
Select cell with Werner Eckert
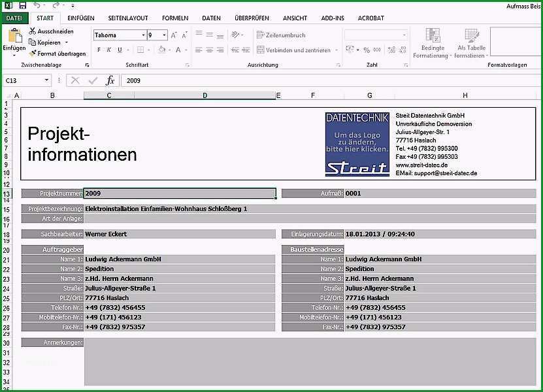tap(180, 234)
